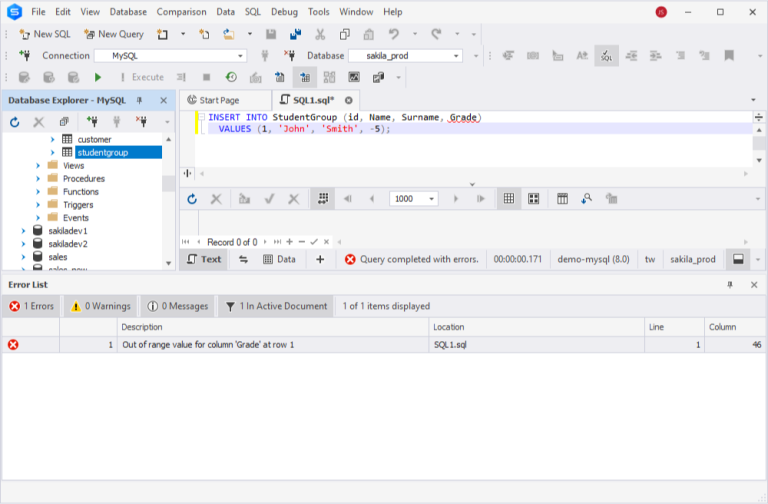Open the Comparison menu
Screen dimensions: 768x504
tap(181, 12)
